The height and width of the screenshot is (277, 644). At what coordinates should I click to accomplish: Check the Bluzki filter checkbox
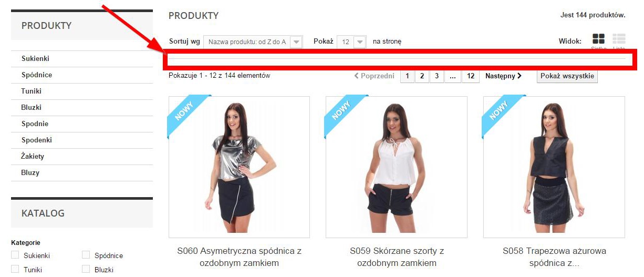point(86,269)
